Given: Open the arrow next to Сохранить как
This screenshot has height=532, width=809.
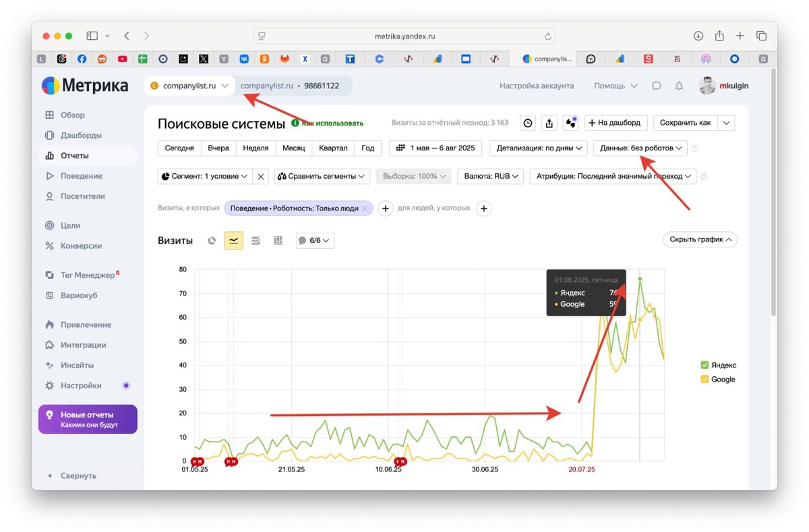Looking at the screenshot, I should click(x=726, y=123).
